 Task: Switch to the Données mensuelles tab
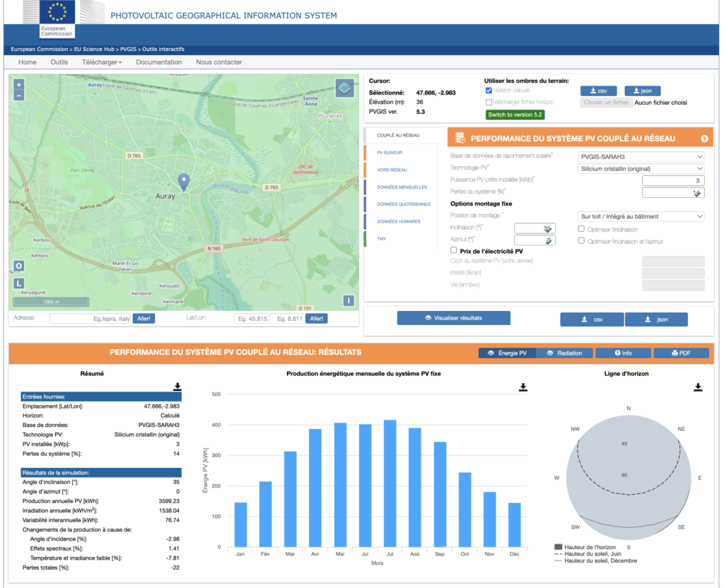(x=402, y=187)
